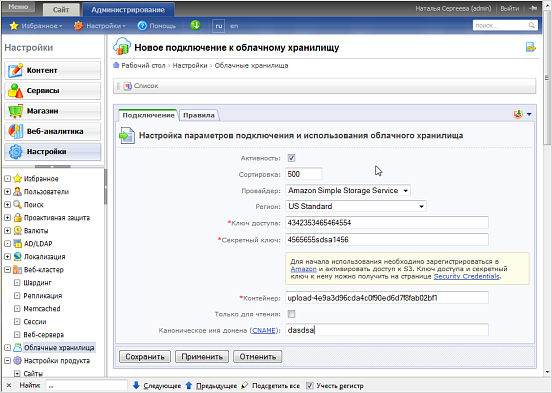
Task: Open Шардинг in the tree
Action: click(38, 283)
